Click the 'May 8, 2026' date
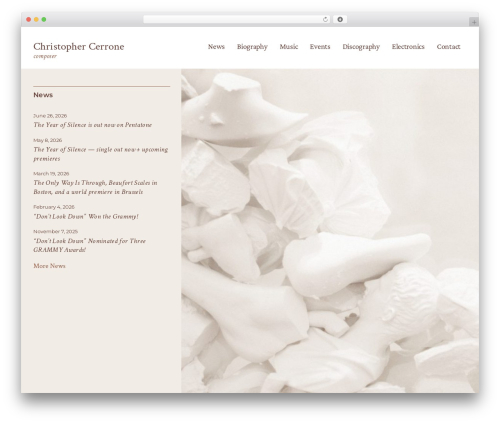Screen dimensions: 500x423 point(48,140)
